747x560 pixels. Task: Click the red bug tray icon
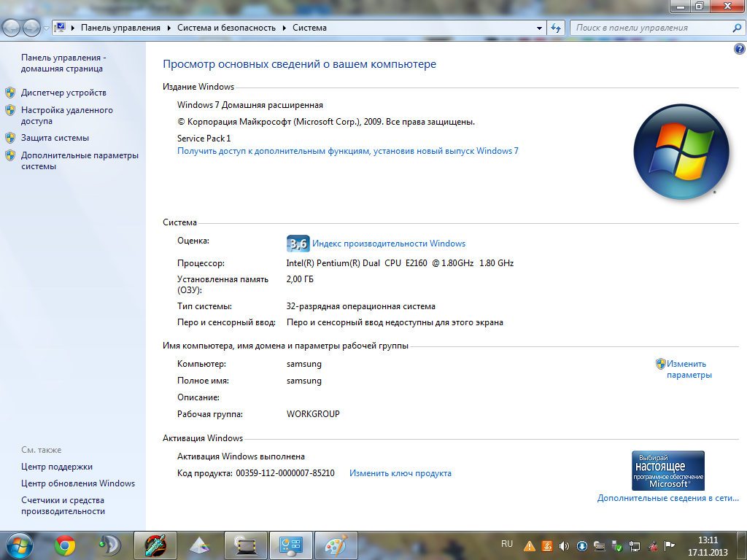pos(653,546)
